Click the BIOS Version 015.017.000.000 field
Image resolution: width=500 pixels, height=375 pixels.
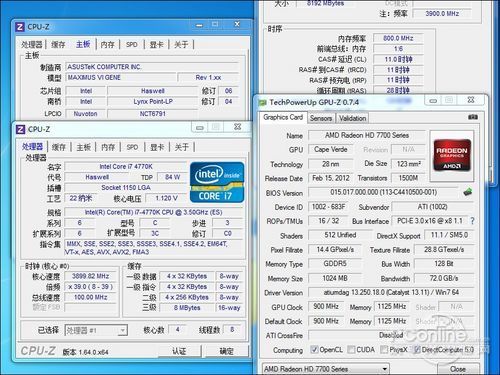click(x=383, y=192)
